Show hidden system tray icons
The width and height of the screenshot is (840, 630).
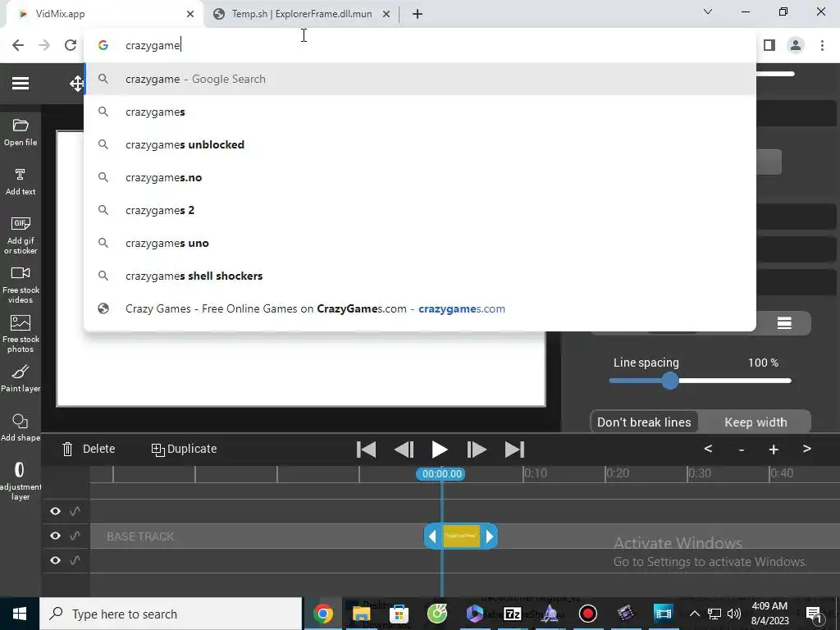click(694, 614)
